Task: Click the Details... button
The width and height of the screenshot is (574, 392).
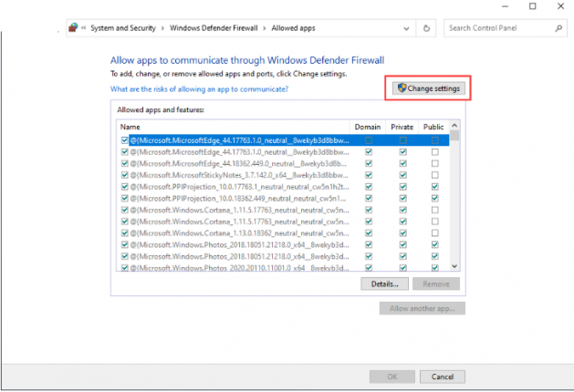Action: pos(385,284)
